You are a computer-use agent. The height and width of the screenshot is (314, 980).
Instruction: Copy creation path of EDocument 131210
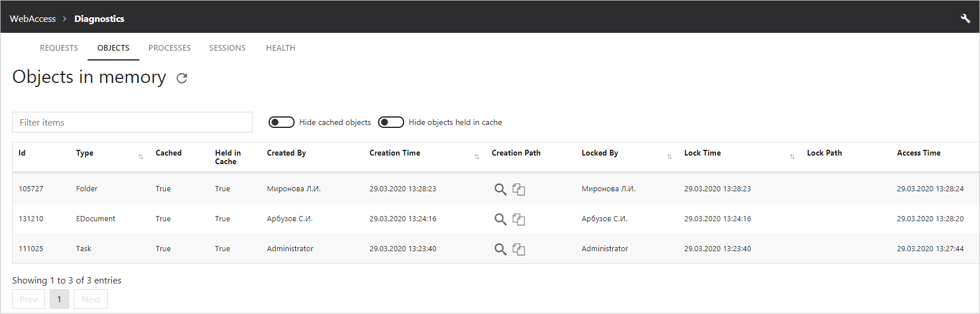click(519, 219)
